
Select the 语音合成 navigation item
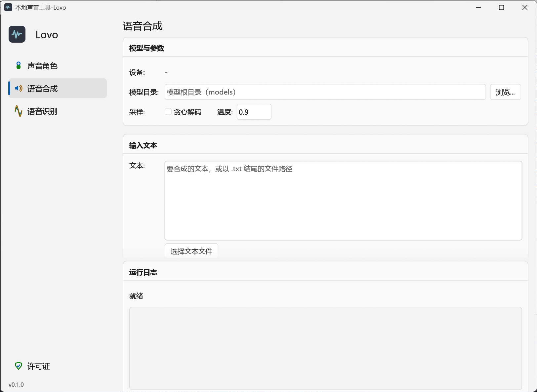pyautogui.click(x=58, y=88)
